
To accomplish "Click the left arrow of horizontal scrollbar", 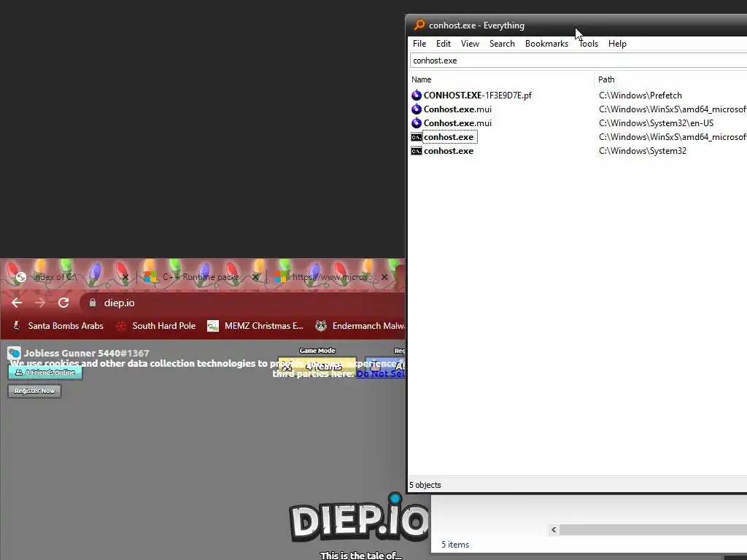I will click(x=554, y=529).
